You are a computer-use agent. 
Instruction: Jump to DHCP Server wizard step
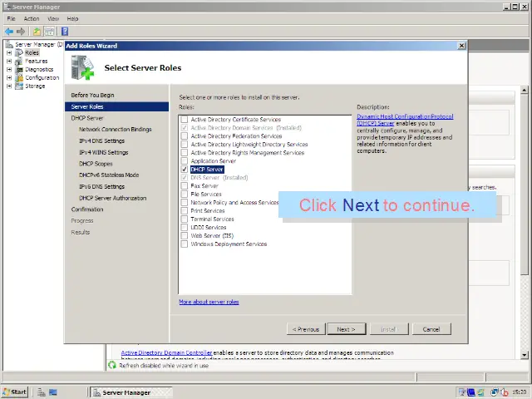[87, 118]
